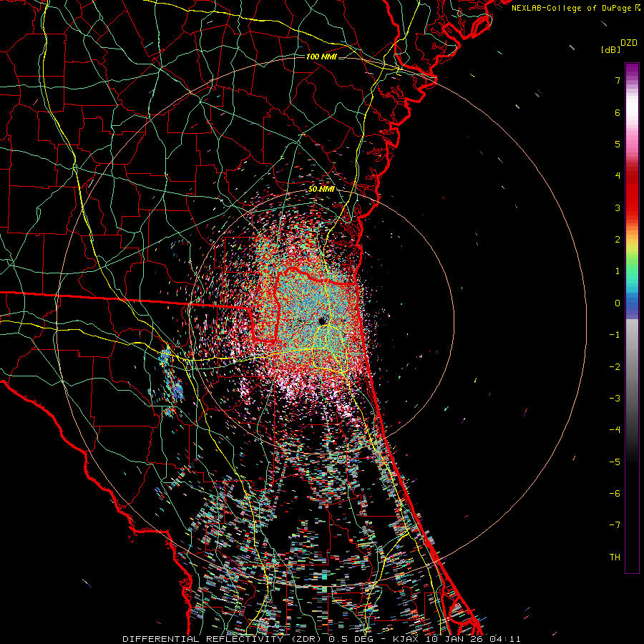Click the -6 value on color scale
Viewport: 644px width, 644px height.
click(615, 494)
